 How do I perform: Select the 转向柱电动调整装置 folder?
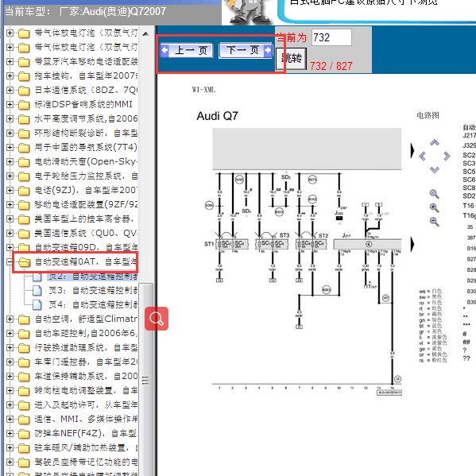(x=86, y=390)
